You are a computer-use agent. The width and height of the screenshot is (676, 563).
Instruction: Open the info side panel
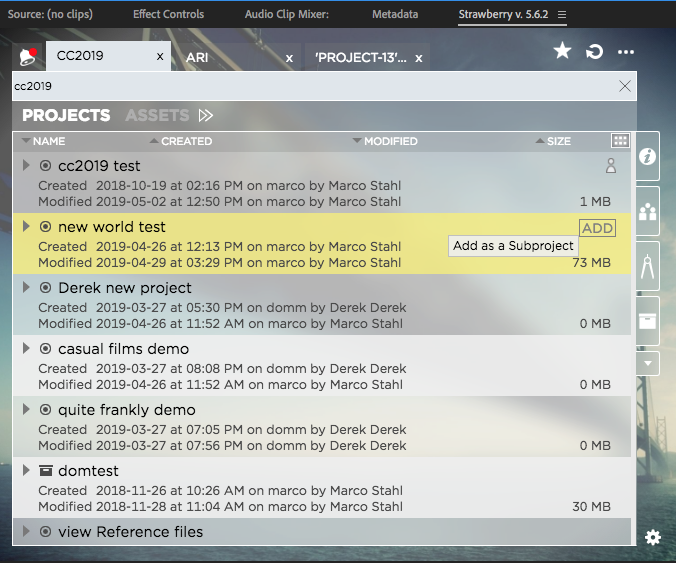(647, 156)
